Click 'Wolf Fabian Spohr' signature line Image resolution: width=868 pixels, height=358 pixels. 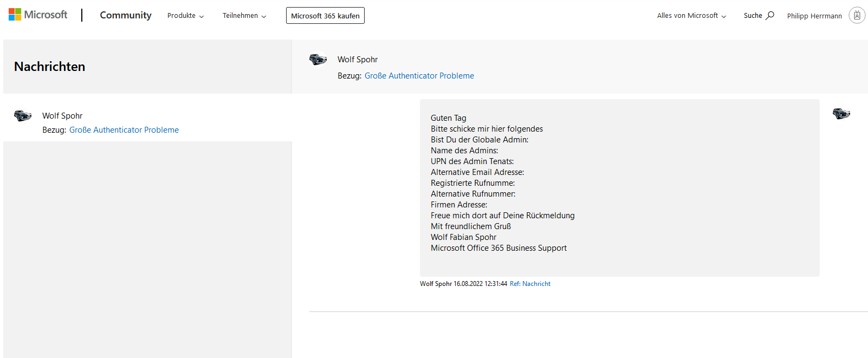pyautogui.click(x=463, y=237)
